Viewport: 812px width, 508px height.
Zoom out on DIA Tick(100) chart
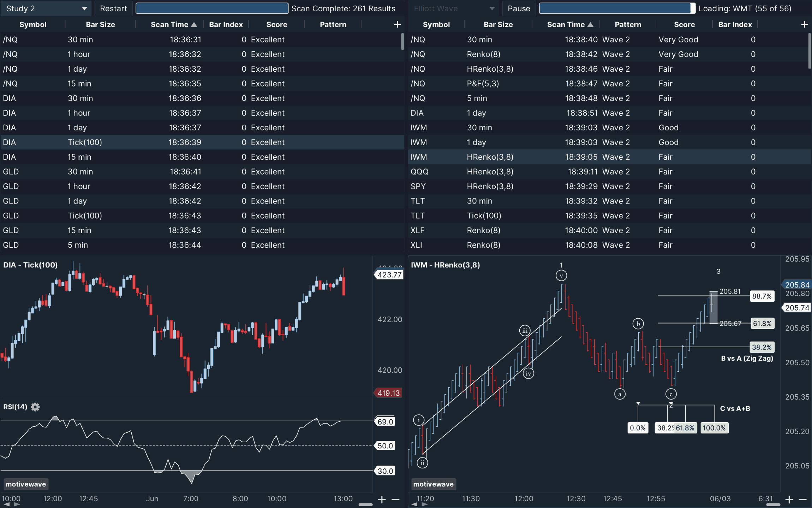396,500
